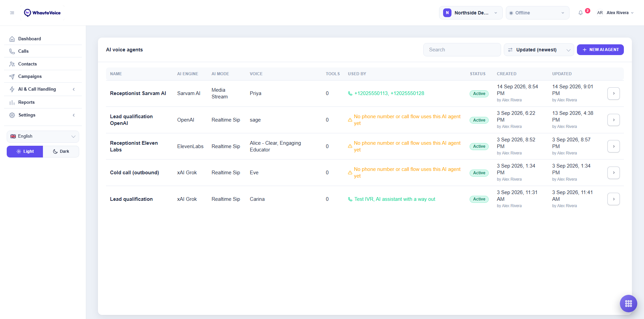Click the Lead qualification OpenAI no-phone warning
This screenshot has height=319, width=644.
(x=404, y=120)
